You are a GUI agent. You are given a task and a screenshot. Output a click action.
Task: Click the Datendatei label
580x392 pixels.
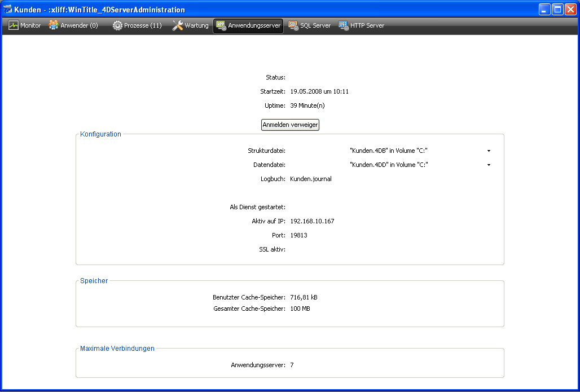(269, 165)
